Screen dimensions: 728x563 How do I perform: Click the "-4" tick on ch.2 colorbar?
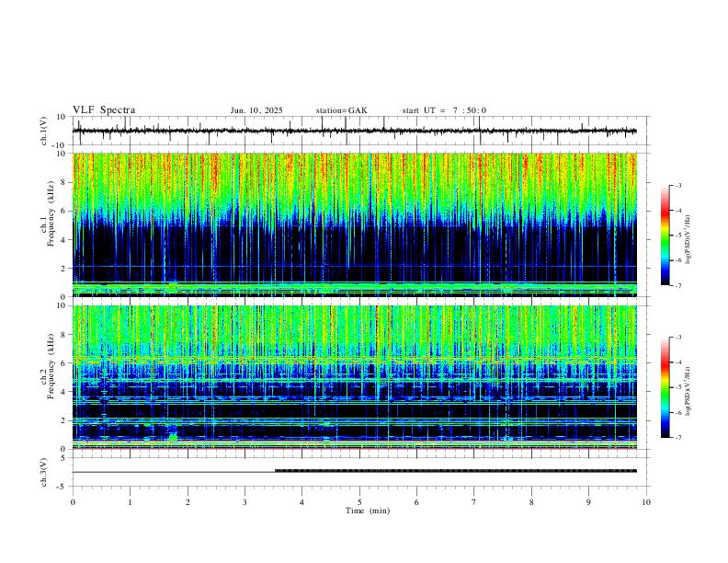point(678,362)
